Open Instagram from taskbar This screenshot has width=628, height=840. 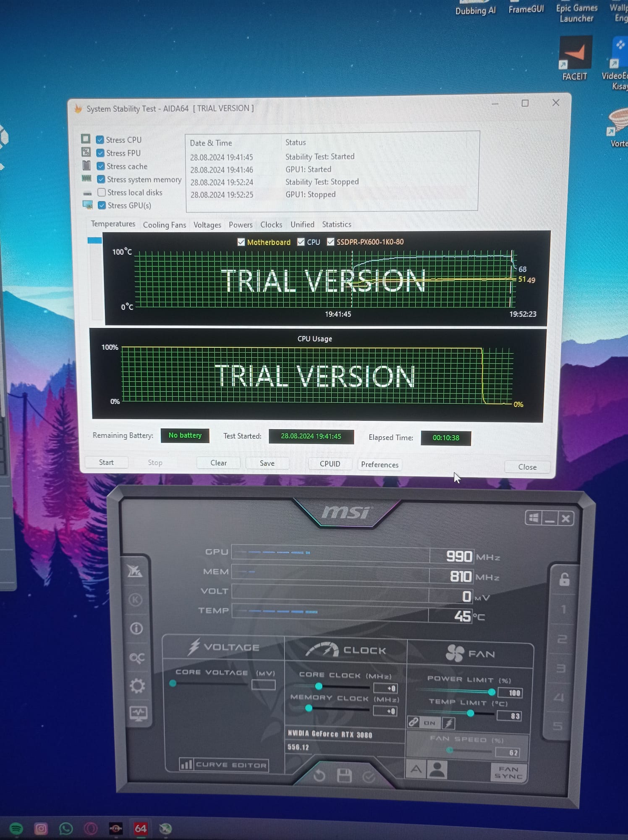pos(41,829)
